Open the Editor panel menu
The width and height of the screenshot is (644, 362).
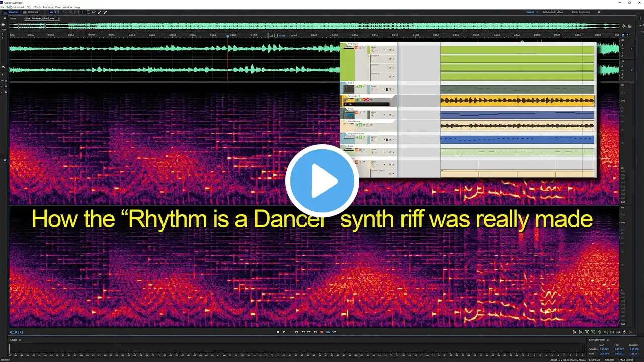(x=59, y=19)
